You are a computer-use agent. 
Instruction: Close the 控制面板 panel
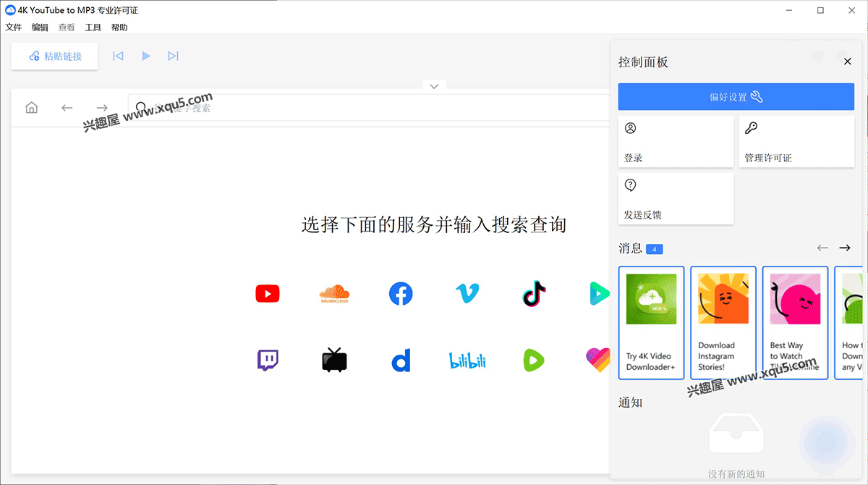click(848, 62)
